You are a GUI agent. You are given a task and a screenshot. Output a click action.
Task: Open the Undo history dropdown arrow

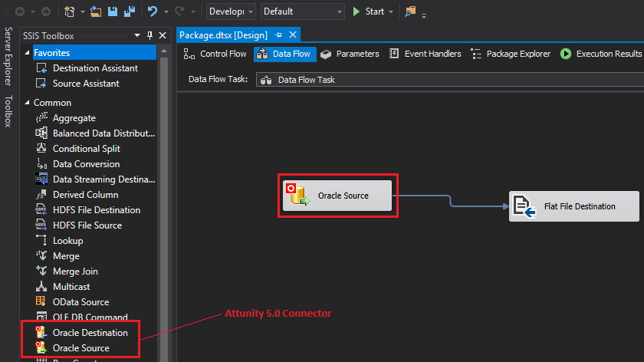[x=166, y=12]
